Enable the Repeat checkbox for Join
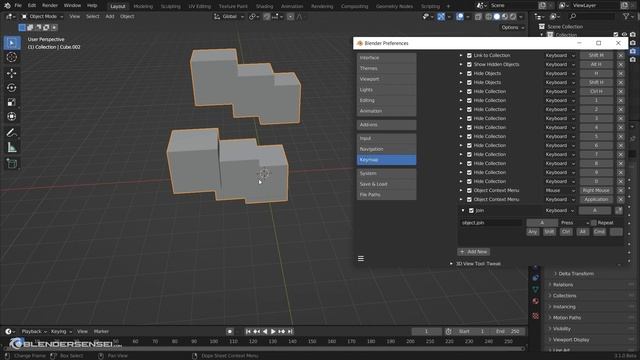This screenshot has width=640, height=360. 594,223
